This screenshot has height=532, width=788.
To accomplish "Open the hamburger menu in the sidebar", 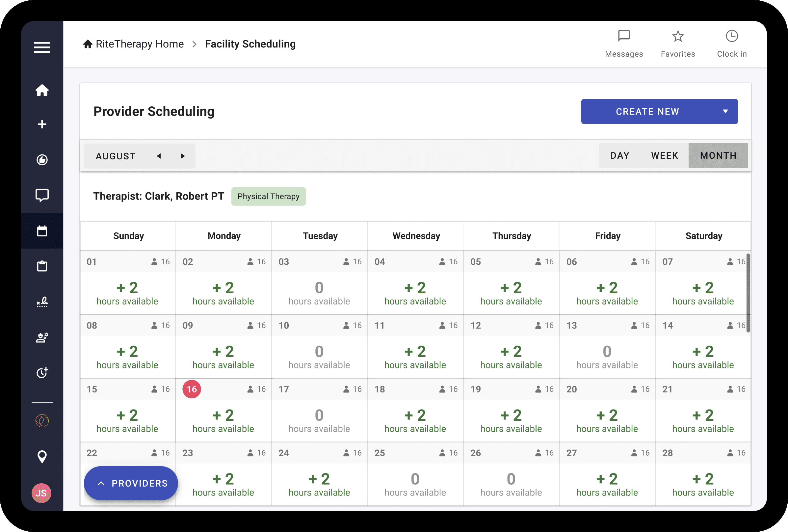I will (42, 47).
